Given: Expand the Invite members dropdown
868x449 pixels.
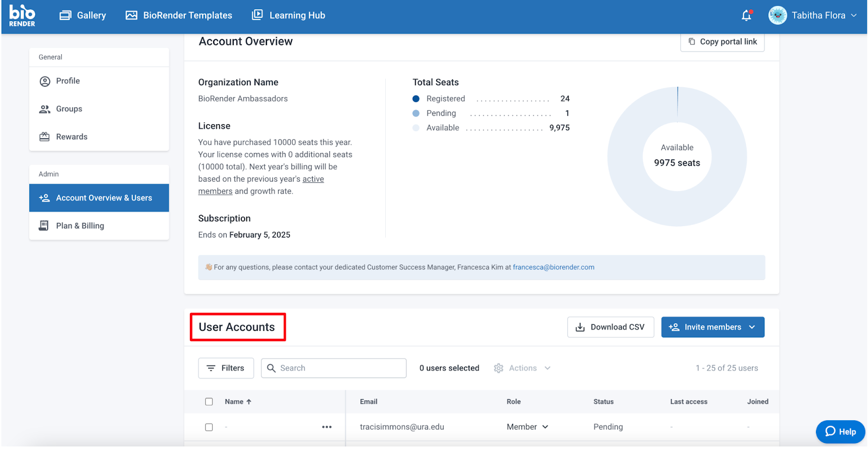Looking at the screenshot, I should [752, 328].
